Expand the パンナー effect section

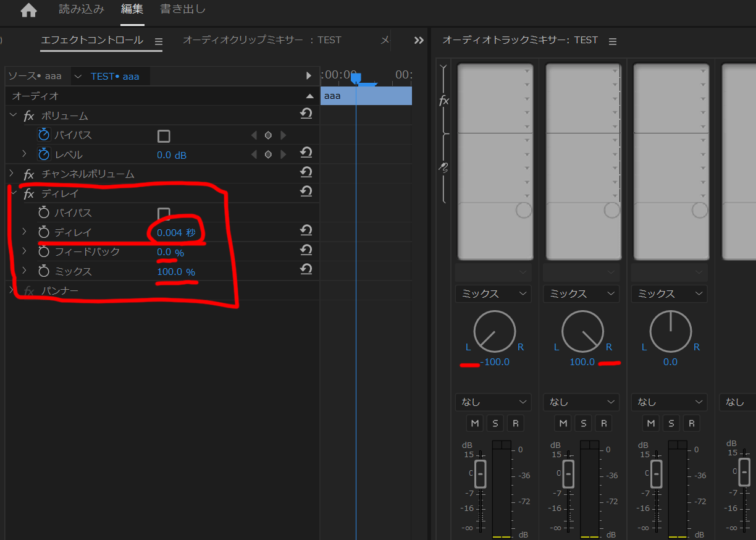[12, 290]
